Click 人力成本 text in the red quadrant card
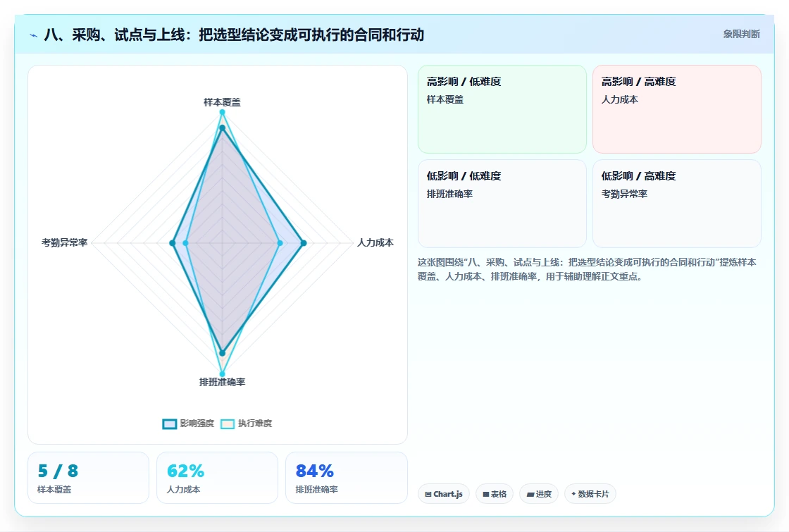Image resolution: width=789 pixels, height=532 pixels. tap(619, 99)
